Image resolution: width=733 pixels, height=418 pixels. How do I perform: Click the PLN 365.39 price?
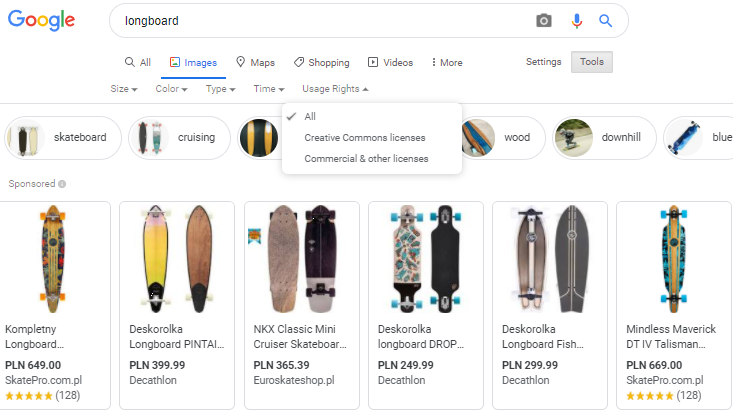click(x=281, y=365)
